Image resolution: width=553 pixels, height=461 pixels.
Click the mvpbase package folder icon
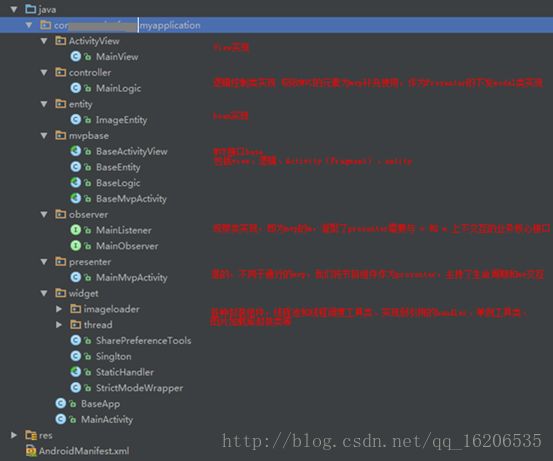61,135
